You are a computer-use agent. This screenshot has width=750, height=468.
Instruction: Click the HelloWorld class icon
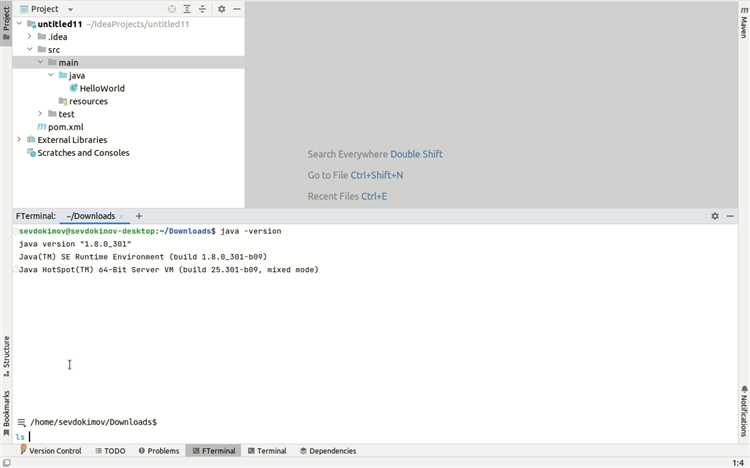click(x=73, y=88)
